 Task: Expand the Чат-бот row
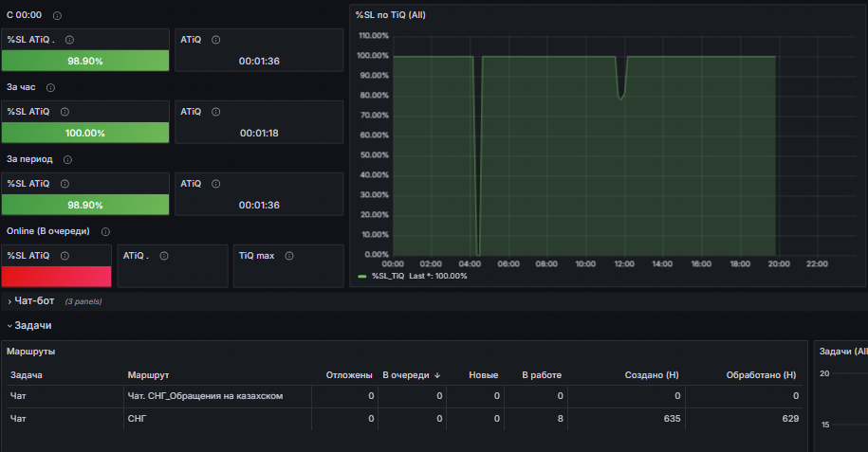pos(31,301)
